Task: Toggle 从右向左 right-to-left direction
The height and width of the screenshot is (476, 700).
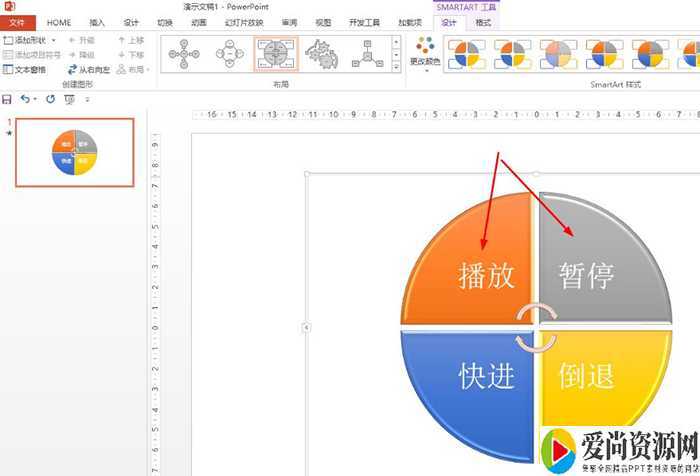Action: coord(90,69)
